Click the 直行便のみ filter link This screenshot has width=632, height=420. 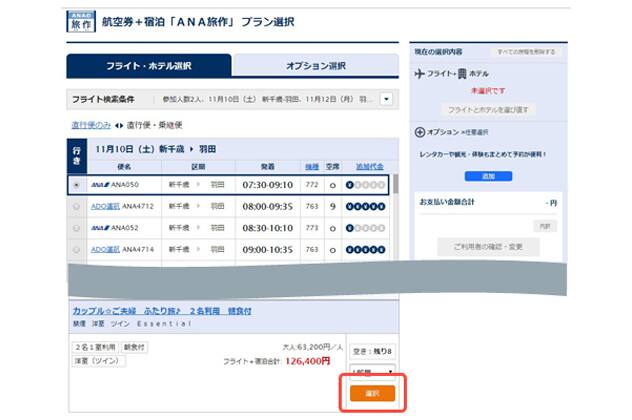coord(91,125)
